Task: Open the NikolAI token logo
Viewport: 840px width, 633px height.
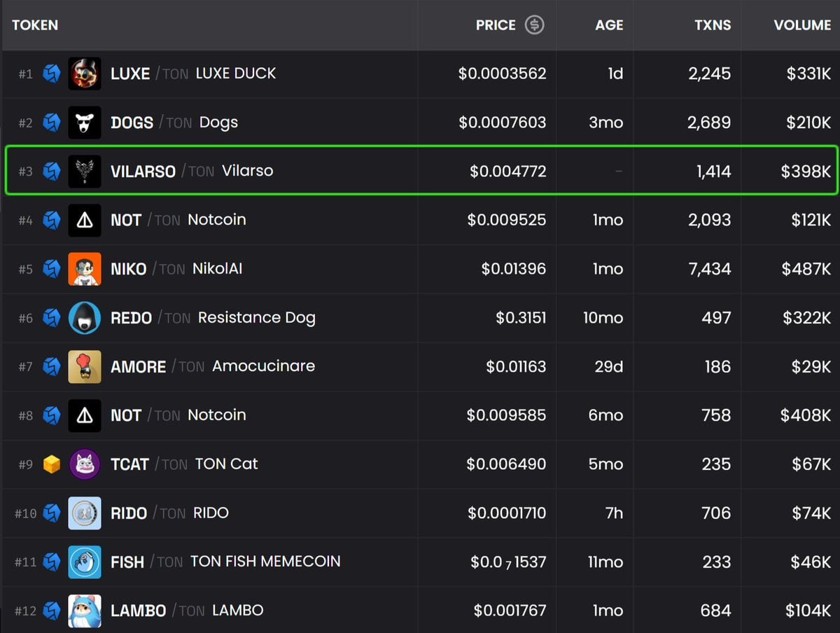Action: click(x=85, y=269)
